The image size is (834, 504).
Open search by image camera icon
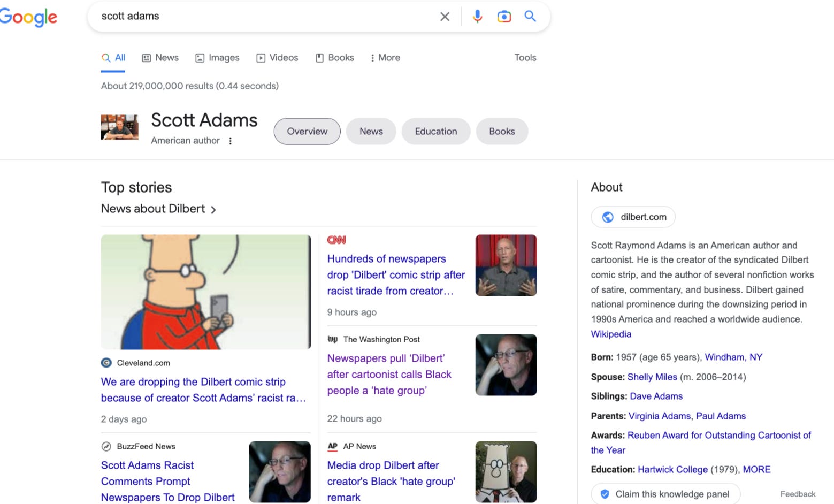(504, 17)
